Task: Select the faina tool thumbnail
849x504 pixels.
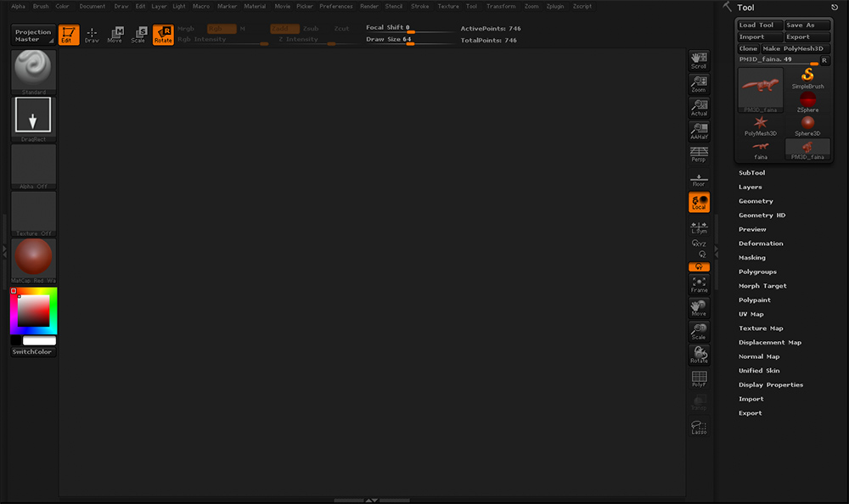Action: (761, 149)
